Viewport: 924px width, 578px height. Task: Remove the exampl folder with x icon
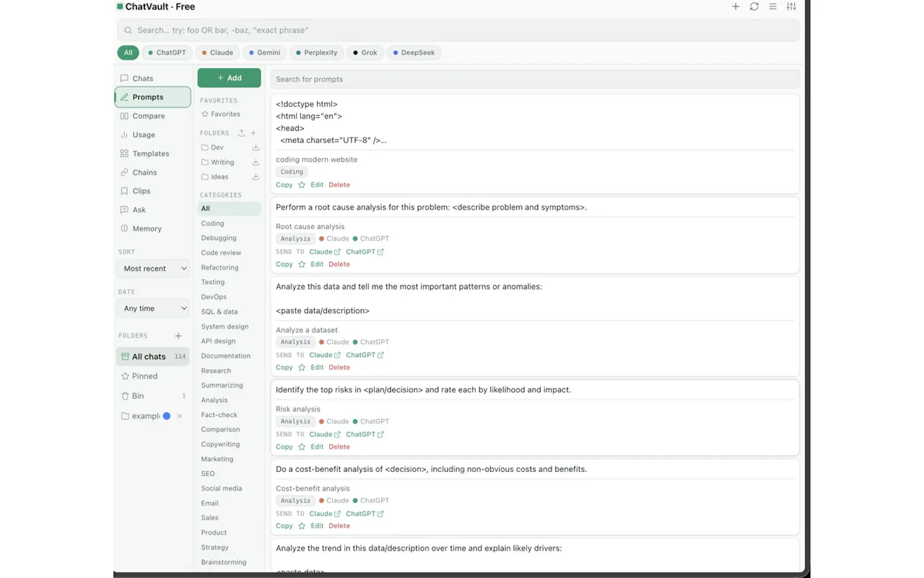[x=180, y=416]
